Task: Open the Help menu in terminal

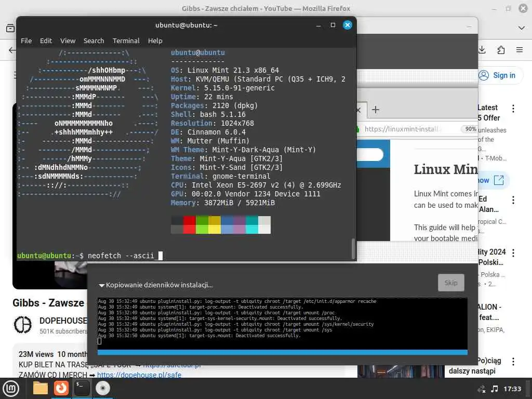Action: (x=155, y=41)
